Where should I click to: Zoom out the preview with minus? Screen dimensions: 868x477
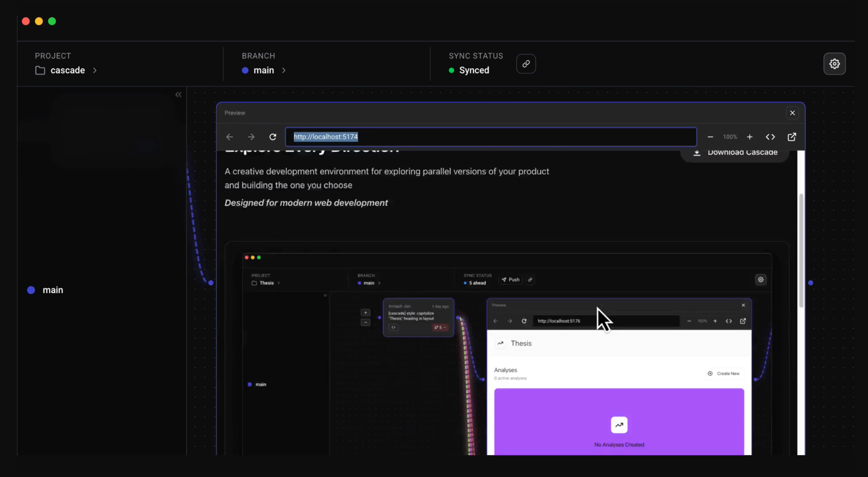(710, 137)
